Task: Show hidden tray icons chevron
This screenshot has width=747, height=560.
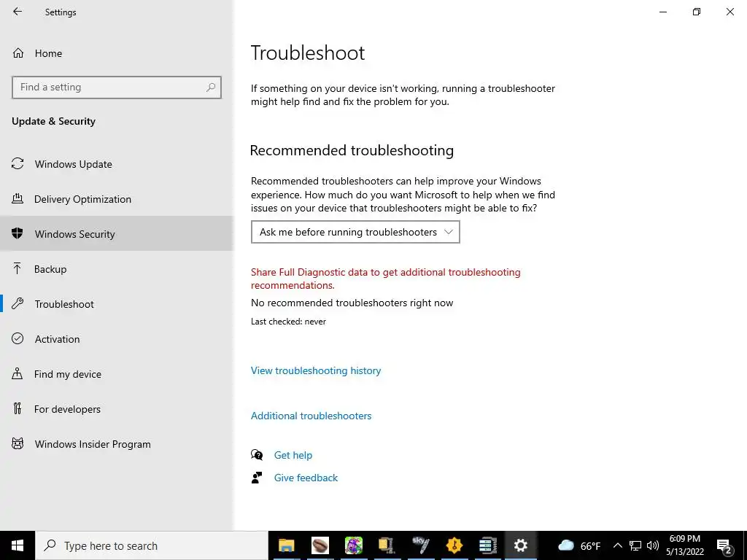Action: [x=617, y=545]
